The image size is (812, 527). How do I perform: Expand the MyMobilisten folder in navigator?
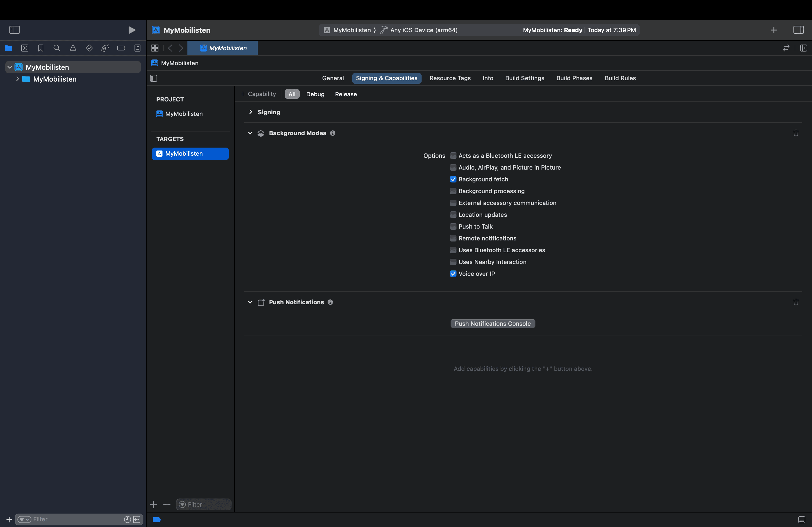coord(17,79)
